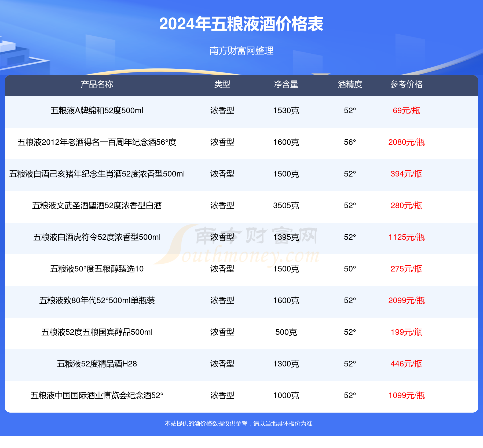Click the 1395克 net content cell

pyautogui.click(x=286, y=237)
